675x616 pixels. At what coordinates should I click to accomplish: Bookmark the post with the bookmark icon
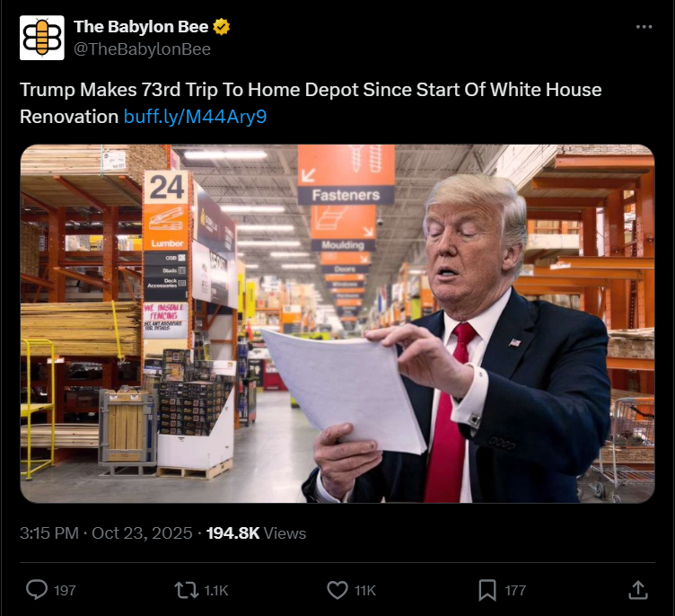pyautogui.click(x=487, y=590)
